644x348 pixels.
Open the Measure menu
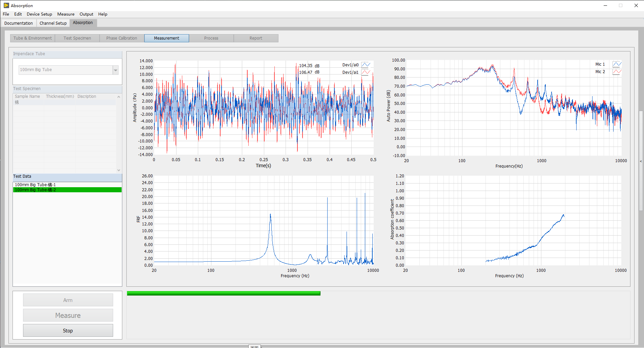(66, 14)
